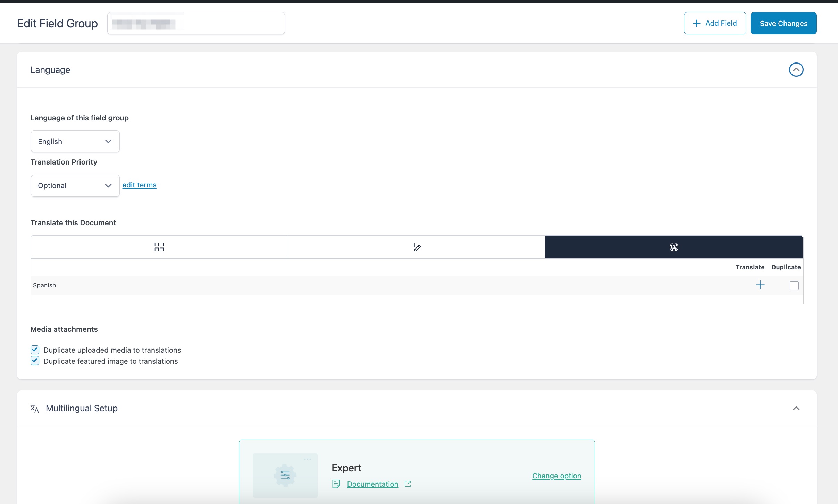Open the Optional translation priority dropdown
The width and height of the screenshot is (838, 504).
75,186
